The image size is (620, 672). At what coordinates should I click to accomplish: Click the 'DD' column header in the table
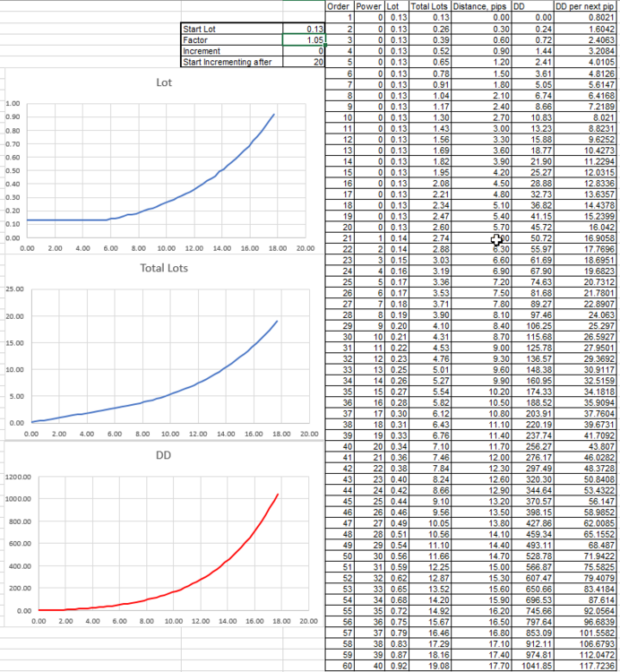tap(532, 6)
